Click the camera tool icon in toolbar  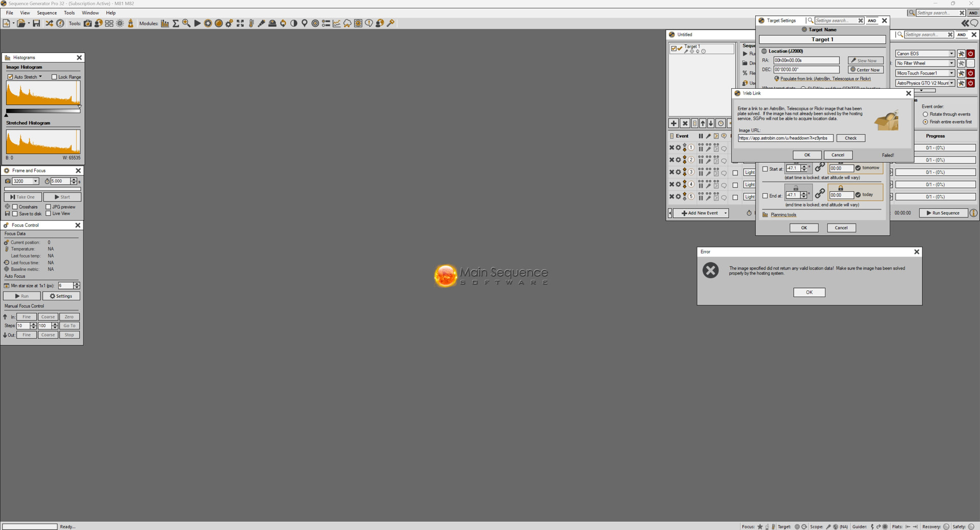[x=88, y=23]
